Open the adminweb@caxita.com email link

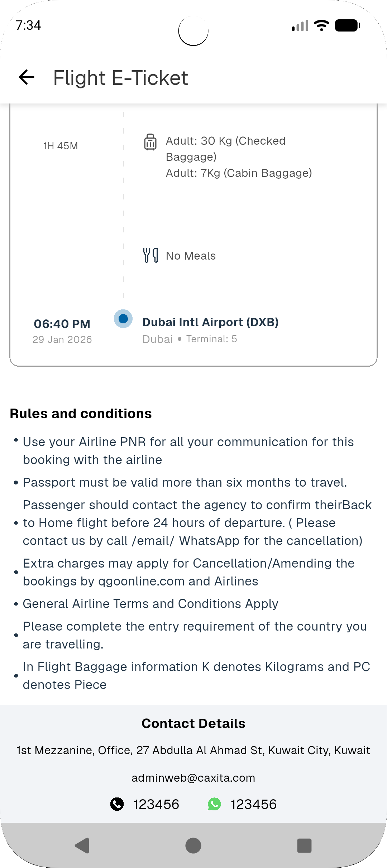(193, 778)
